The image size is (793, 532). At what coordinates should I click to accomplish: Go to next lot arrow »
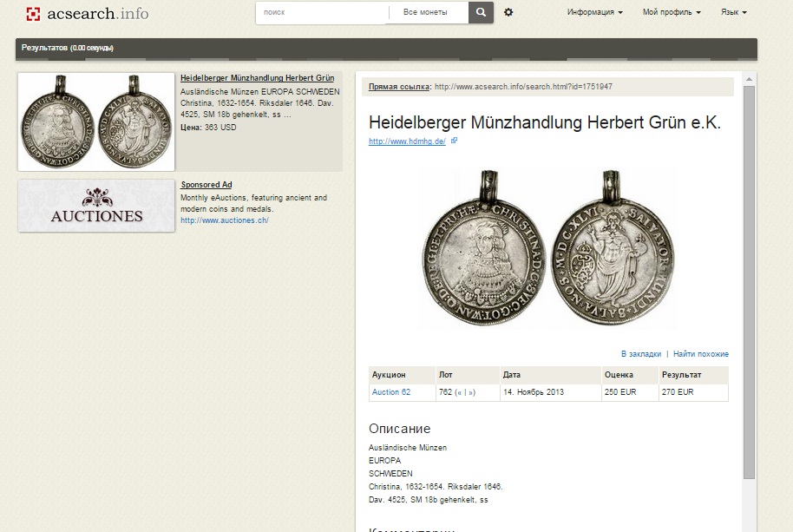pos(471,392)
